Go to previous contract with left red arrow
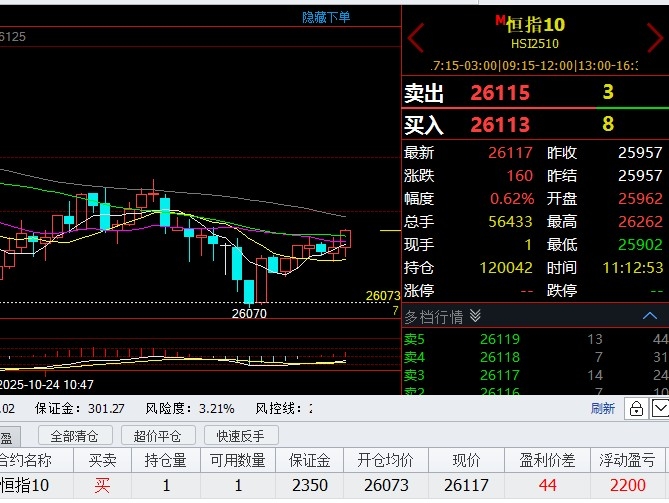 coord(416,38)
